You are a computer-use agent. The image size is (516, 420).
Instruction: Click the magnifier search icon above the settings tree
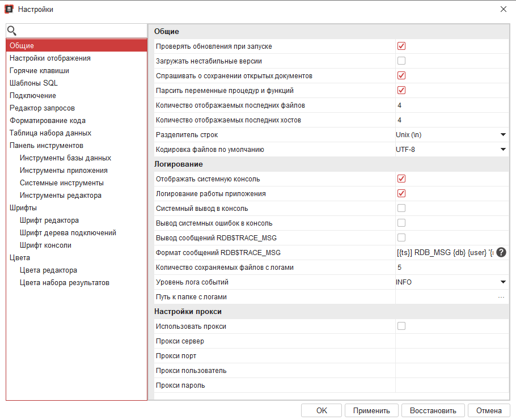(x=12, y=31)
